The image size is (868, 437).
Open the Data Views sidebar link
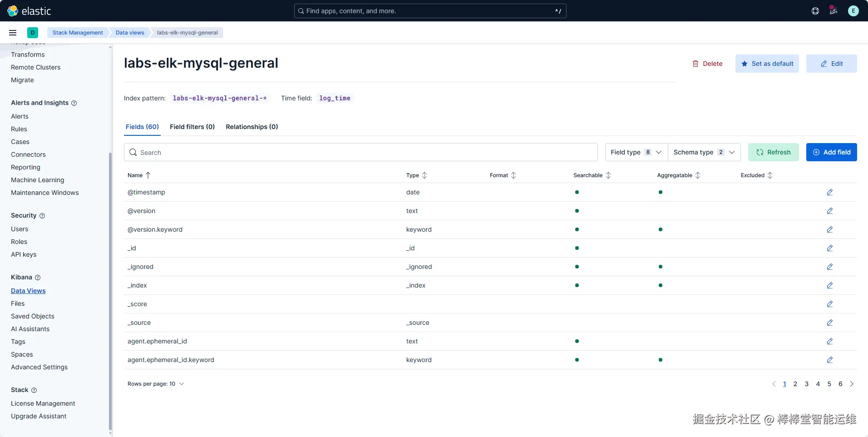(28, 291)
